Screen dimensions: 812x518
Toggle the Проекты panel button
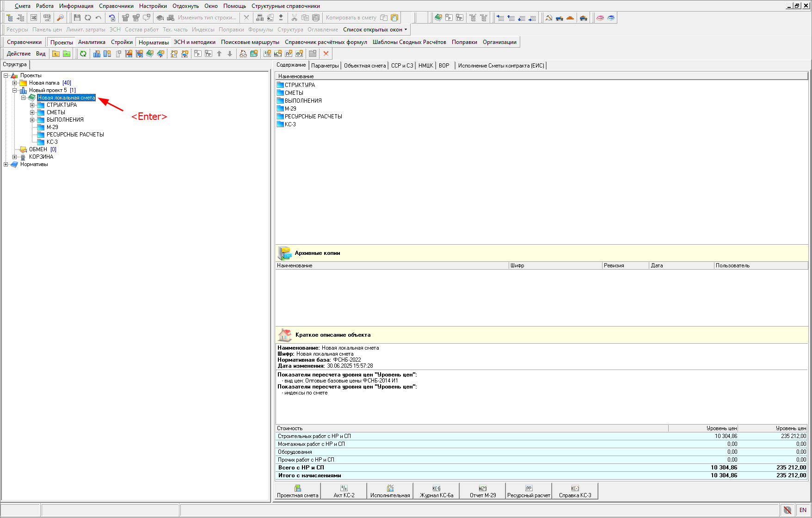[x=62, y=42]
